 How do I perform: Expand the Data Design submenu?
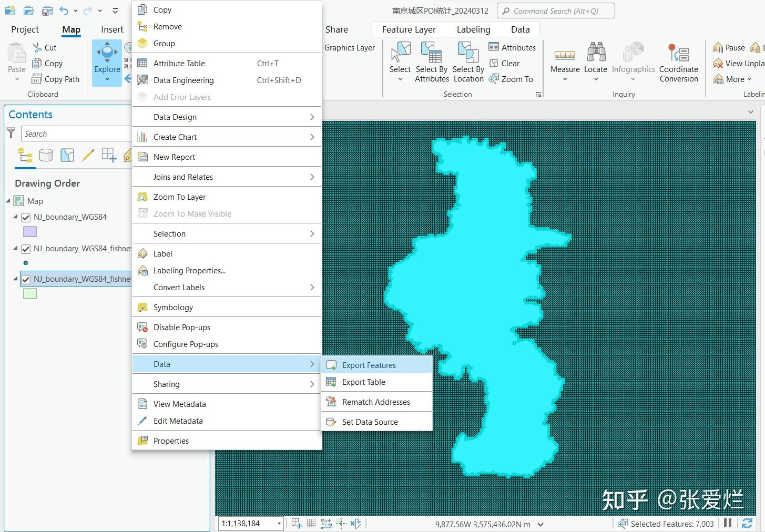pos(176,117)
